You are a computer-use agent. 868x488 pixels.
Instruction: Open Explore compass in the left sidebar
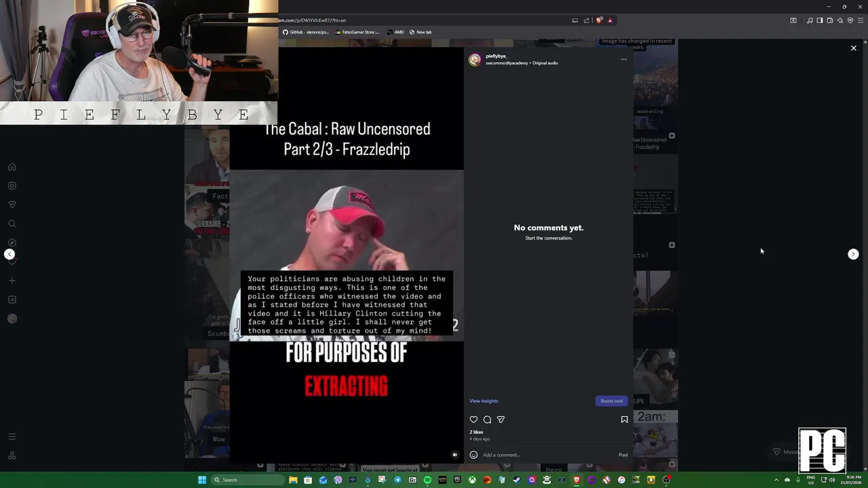click(12, 243)
